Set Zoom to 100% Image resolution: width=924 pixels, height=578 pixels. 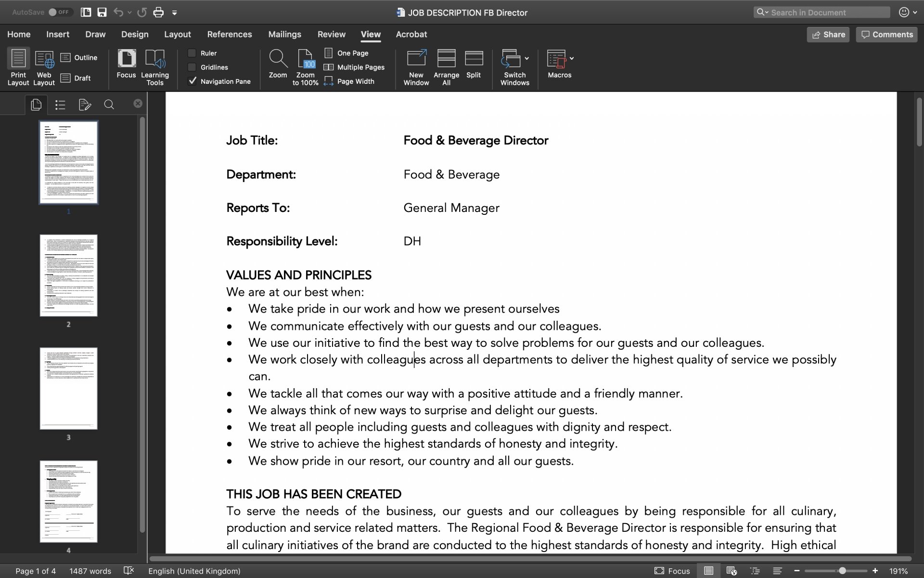(x=306, y=67)
